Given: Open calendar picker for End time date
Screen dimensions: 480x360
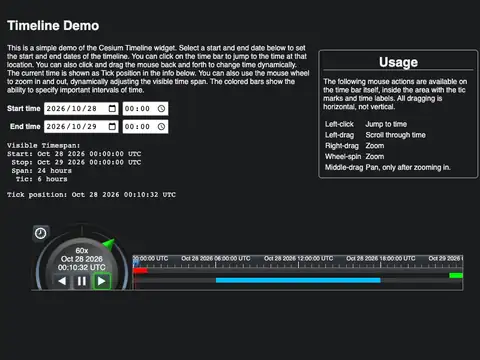Looking at the screenshot, I should pos(112,126).
